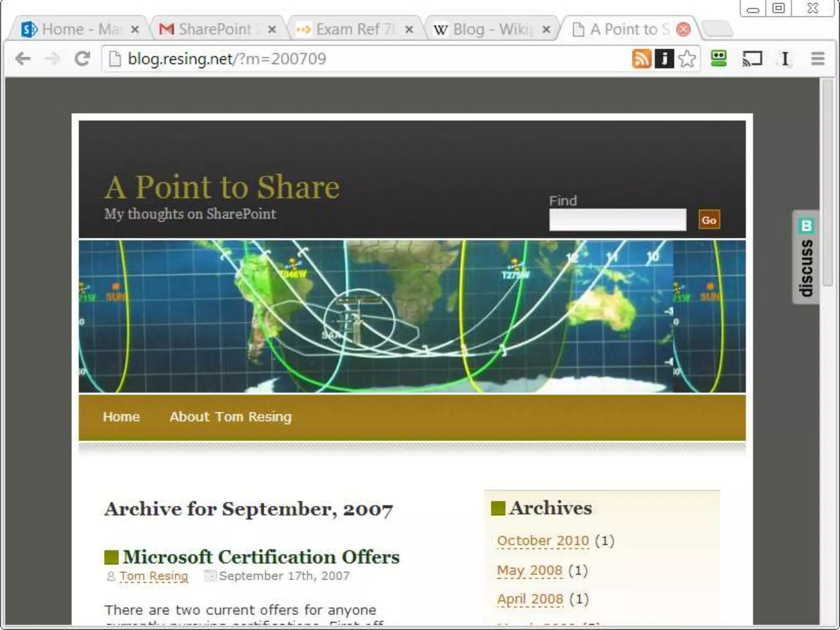
Task: Click the browser back arrow
Action: (x=23, y=59)
